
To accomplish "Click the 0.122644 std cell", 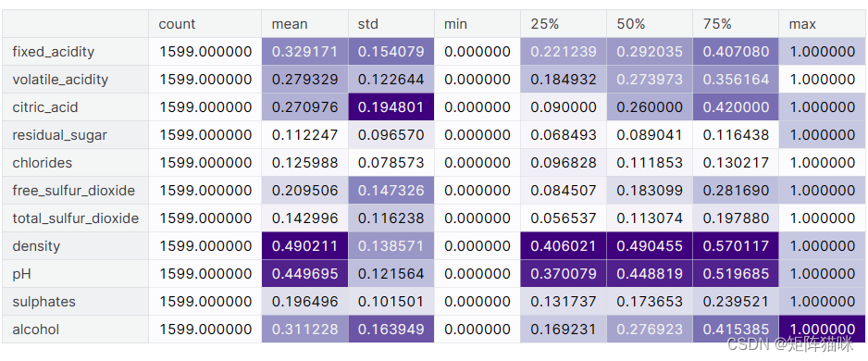I will (x=391, y=80).
